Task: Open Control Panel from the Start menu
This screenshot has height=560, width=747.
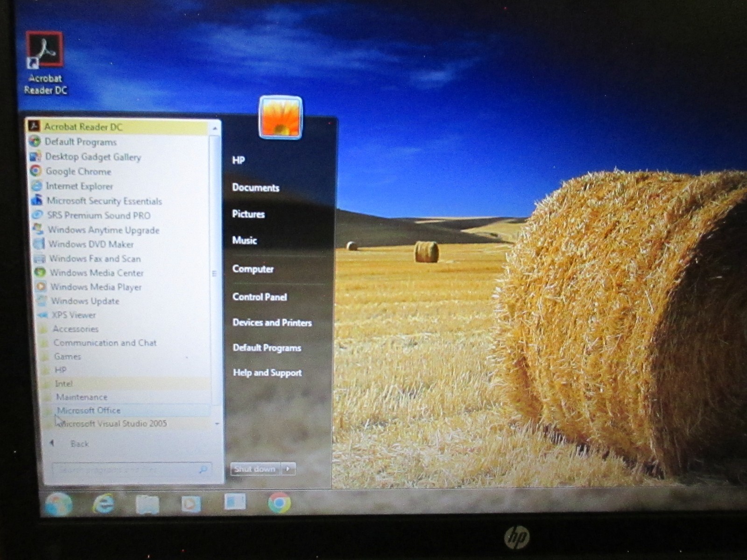Action: pos(260,297)
